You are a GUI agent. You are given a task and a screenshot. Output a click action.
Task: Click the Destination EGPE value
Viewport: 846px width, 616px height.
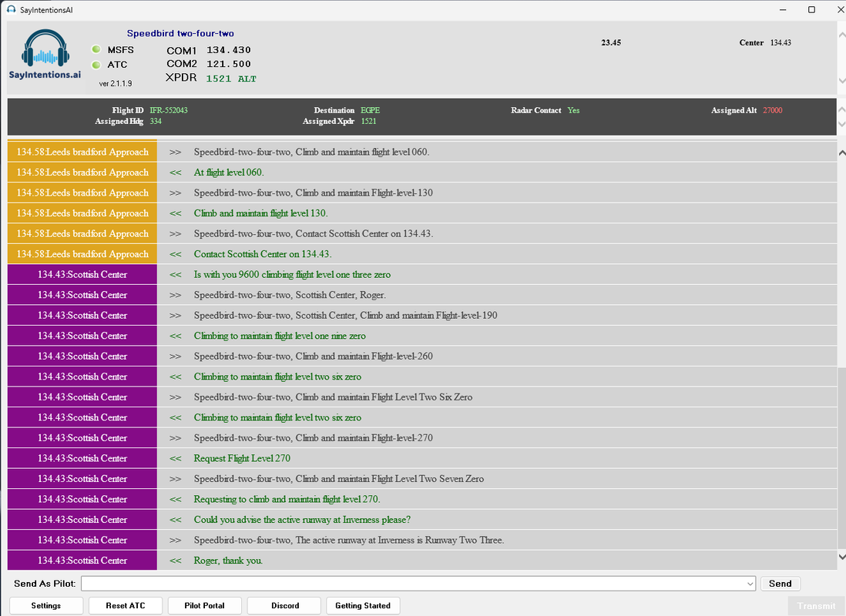pos(370,111)
